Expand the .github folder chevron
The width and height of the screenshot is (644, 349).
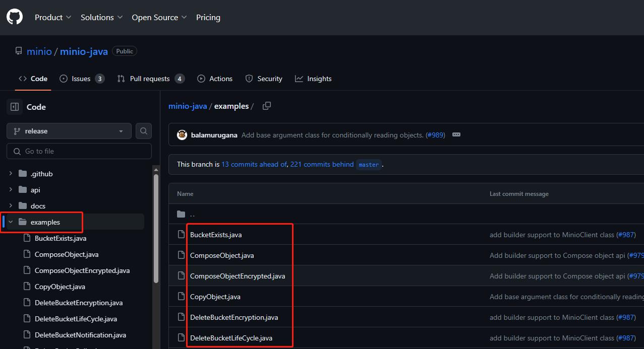[11, 174]
